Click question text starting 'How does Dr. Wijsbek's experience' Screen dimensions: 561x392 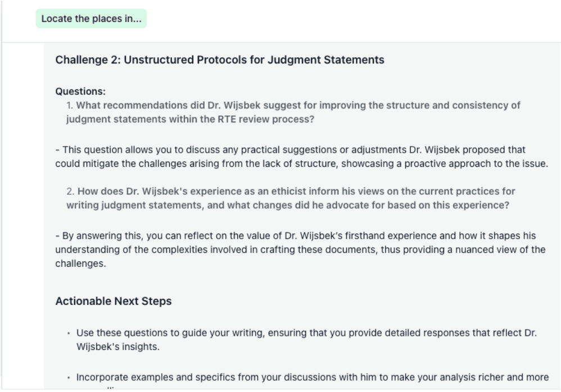click(291, 198)
